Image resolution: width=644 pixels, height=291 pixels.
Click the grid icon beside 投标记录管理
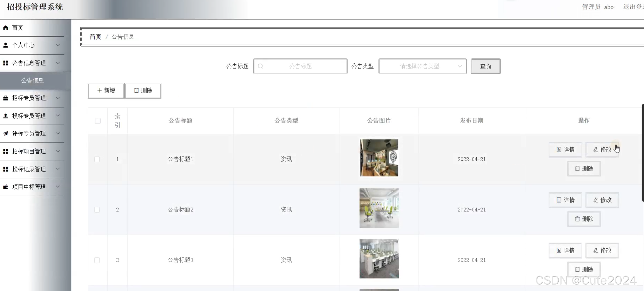(x=6, y=169)
